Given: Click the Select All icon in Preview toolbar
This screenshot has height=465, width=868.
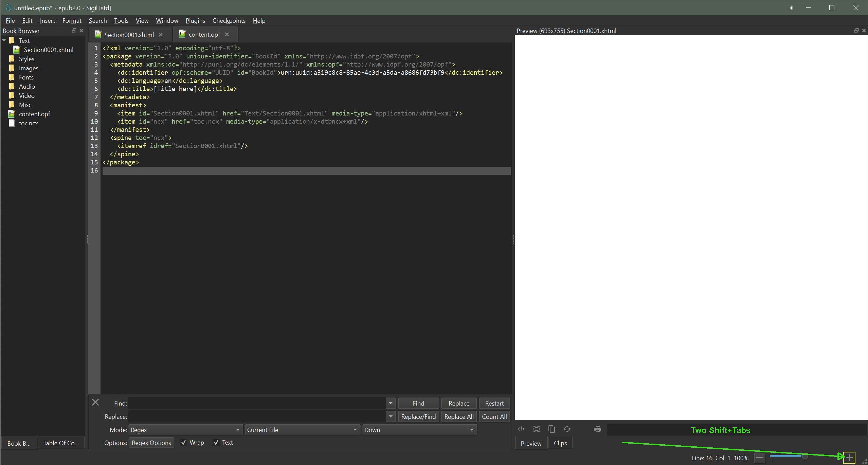Looking at the screenshot, I should (537, 429).
